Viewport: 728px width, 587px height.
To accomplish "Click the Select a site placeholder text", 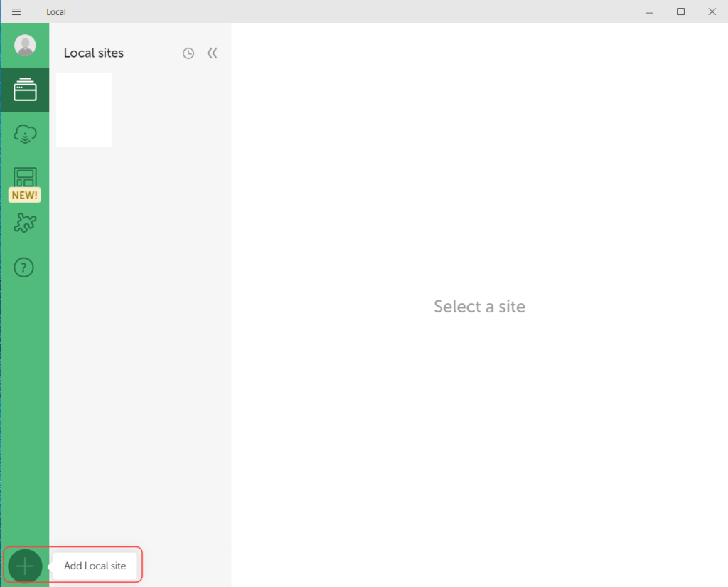I will (479, 307).
